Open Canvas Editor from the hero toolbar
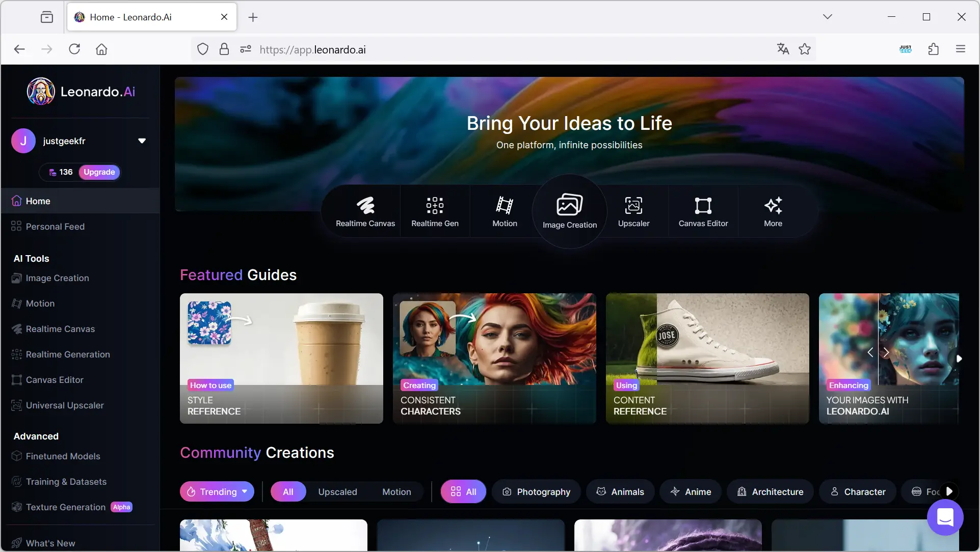This screenshot has width=980, height=552. click(x=703, y=212)
